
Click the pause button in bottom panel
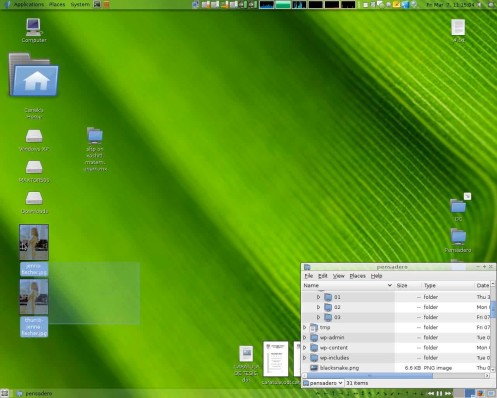tap(439, 394)
